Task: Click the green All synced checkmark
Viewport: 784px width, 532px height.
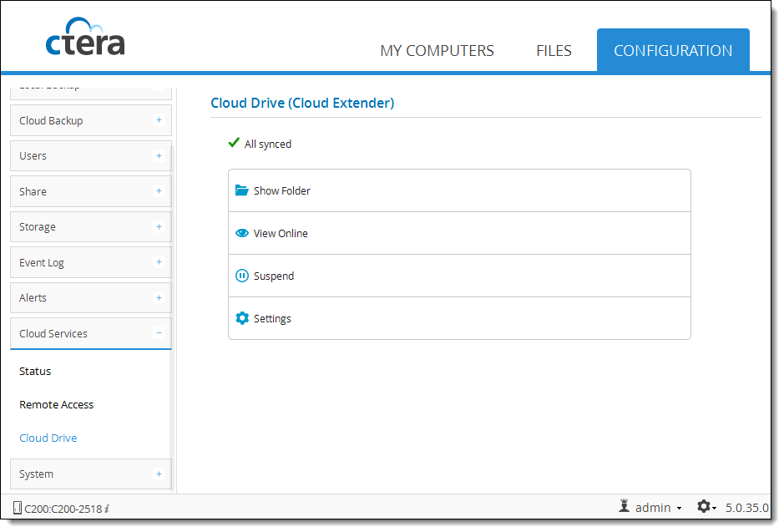Action: point(234,143)
